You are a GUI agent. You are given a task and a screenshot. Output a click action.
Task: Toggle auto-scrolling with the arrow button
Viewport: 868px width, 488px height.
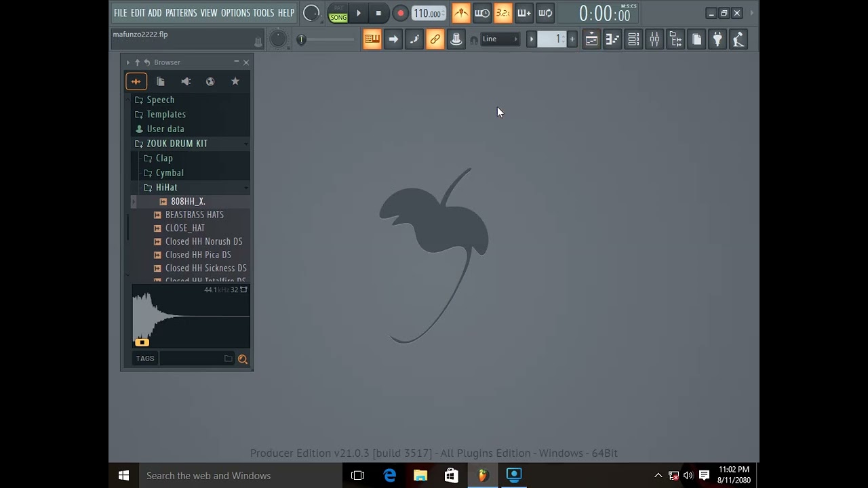(393, 39)
